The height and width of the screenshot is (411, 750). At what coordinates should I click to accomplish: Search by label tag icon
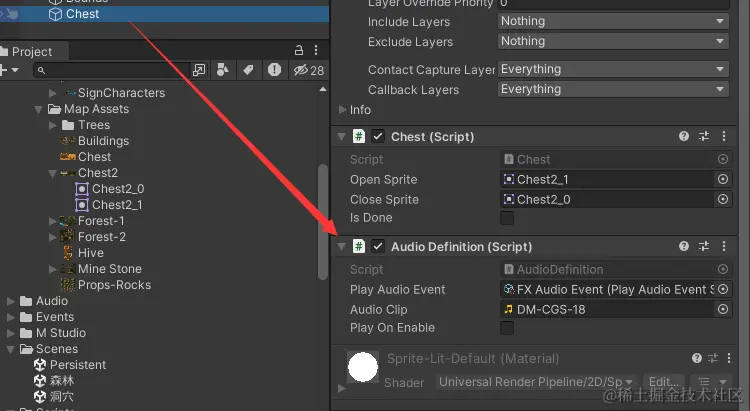pyautogui.click(x=248, y=70)
